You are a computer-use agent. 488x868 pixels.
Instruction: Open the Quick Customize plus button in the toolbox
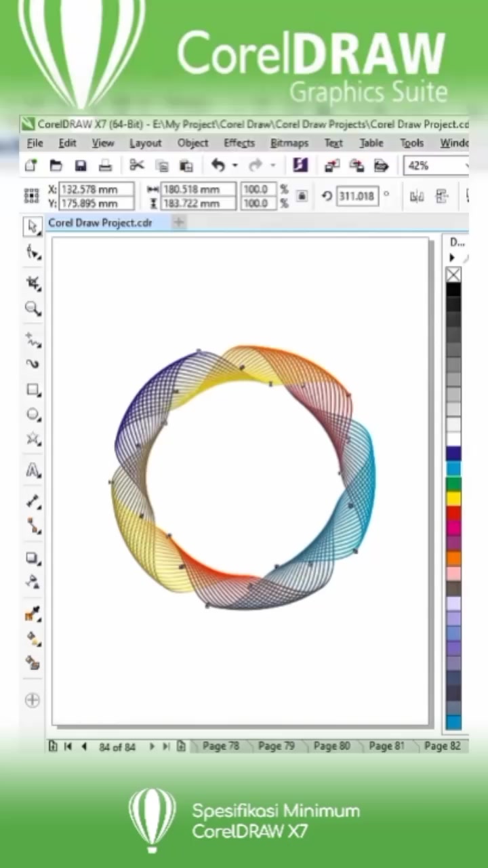32,701
